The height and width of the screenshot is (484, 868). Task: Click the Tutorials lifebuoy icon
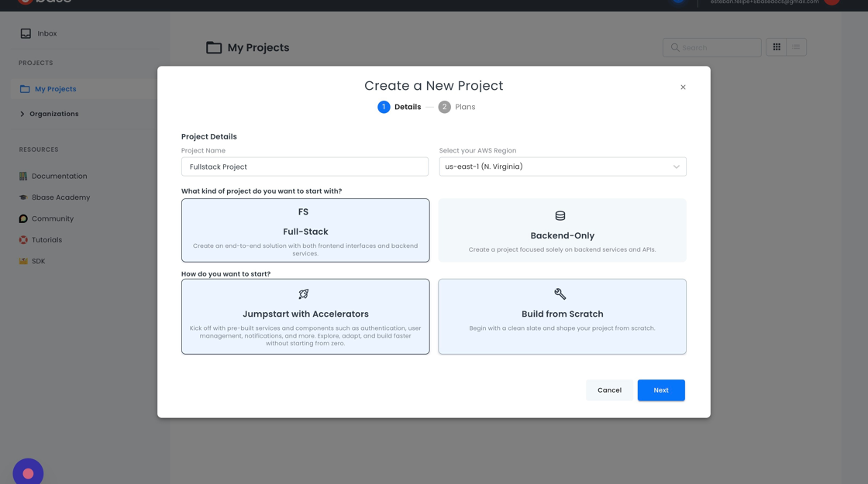point(23,240)
